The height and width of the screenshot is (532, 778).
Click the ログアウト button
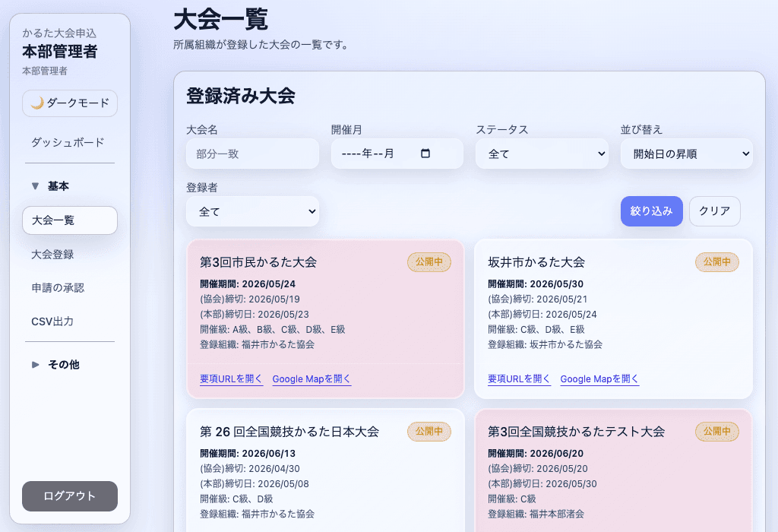pos(70,496)
